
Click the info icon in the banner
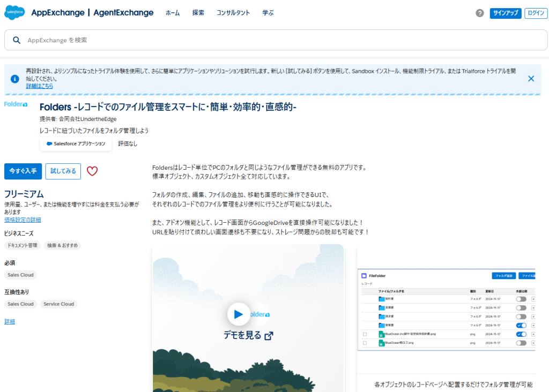(14, 79)
